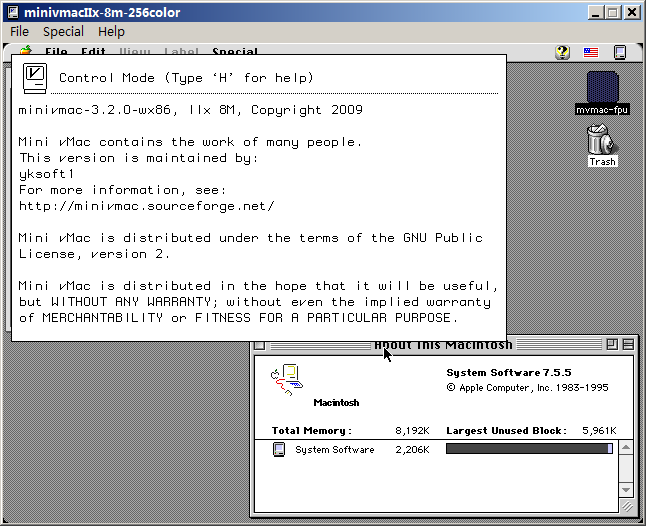Click the About This Macintosh title bar
The image size is (646, 526).
[x=443, y=345]
